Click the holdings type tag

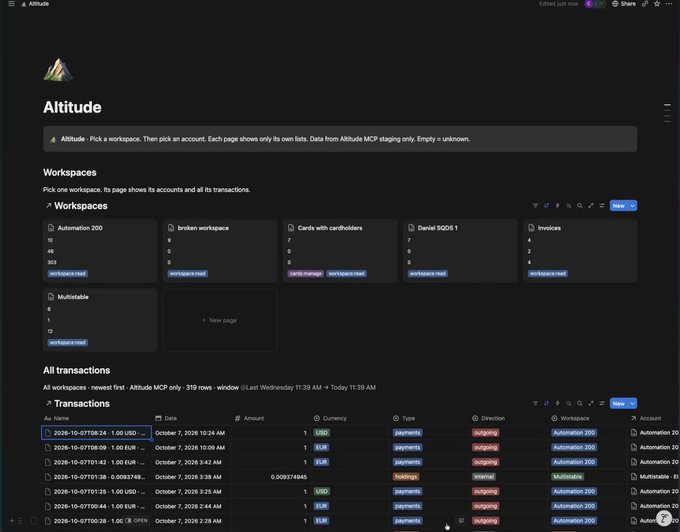click(406, 477)
